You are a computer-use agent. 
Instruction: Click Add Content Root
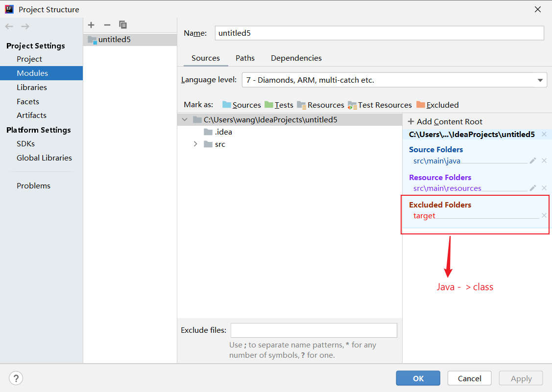445,121
